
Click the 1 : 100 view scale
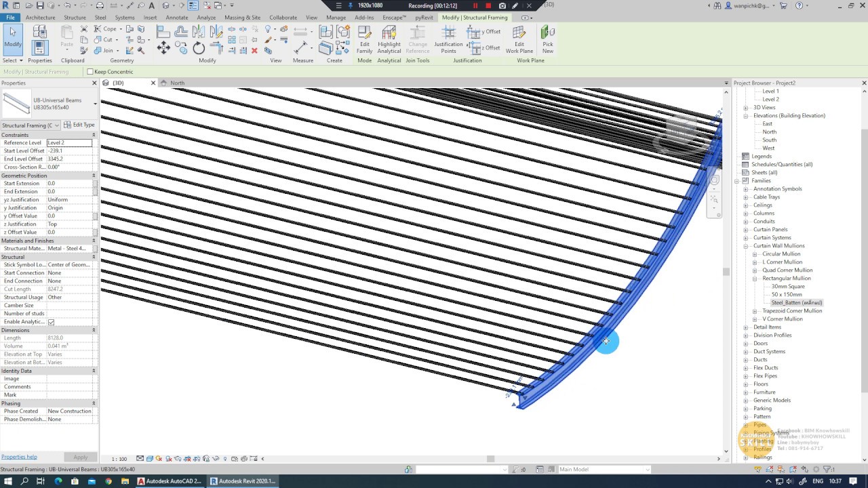119,459
